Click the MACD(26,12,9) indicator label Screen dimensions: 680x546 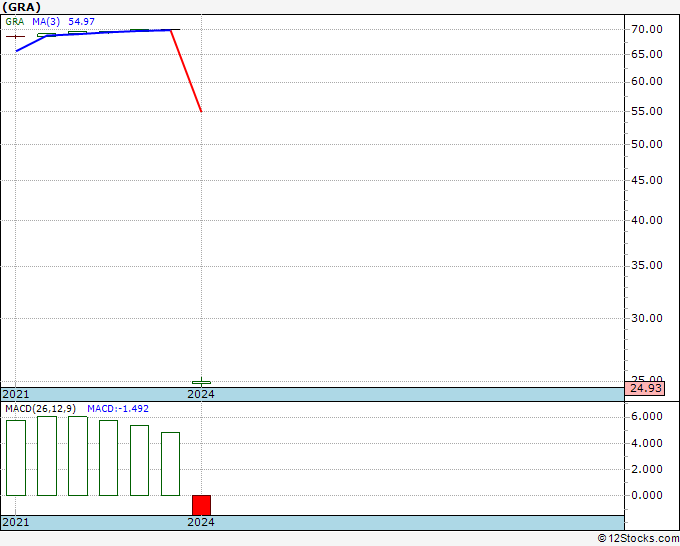point(40,409)
